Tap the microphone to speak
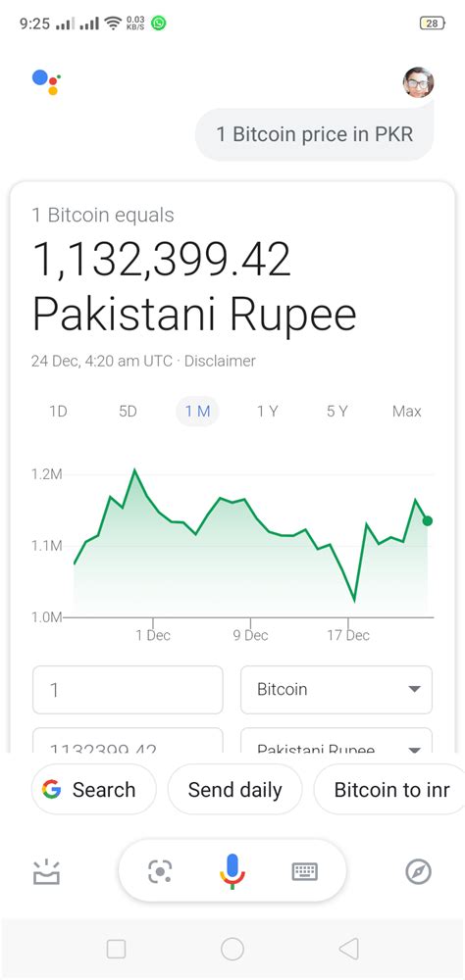 [x=232, y=871]
